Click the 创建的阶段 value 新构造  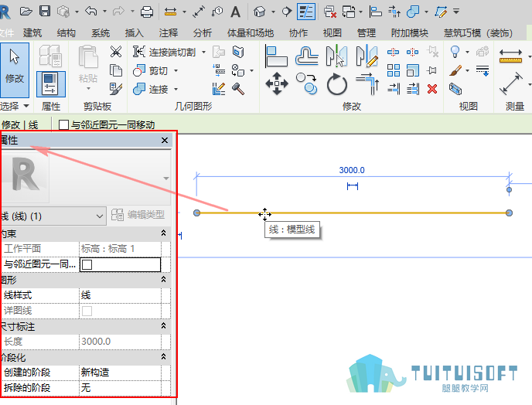(x=120, y=373)
